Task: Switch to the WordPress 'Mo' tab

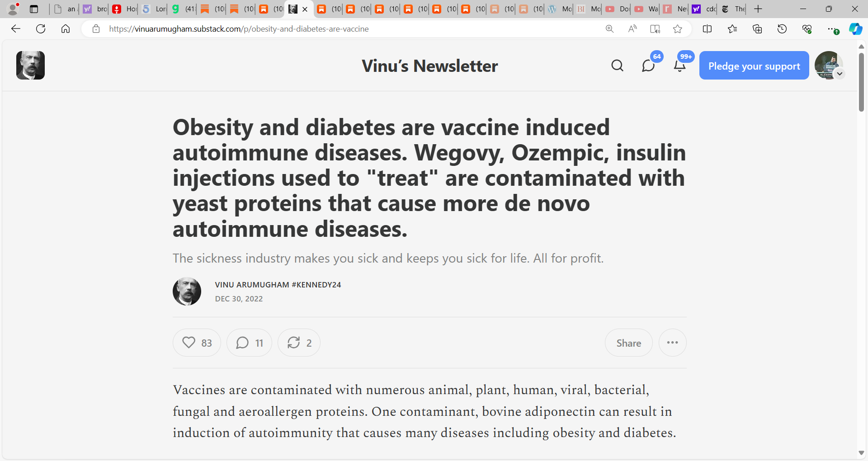Action: click(559, 9)
